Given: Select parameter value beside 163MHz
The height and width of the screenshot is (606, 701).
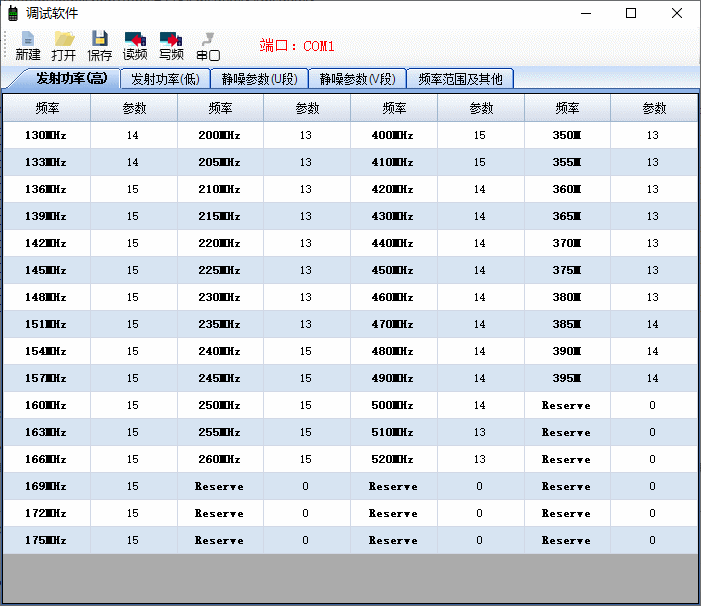Looking at the screenshot, I should coord(134,432).
